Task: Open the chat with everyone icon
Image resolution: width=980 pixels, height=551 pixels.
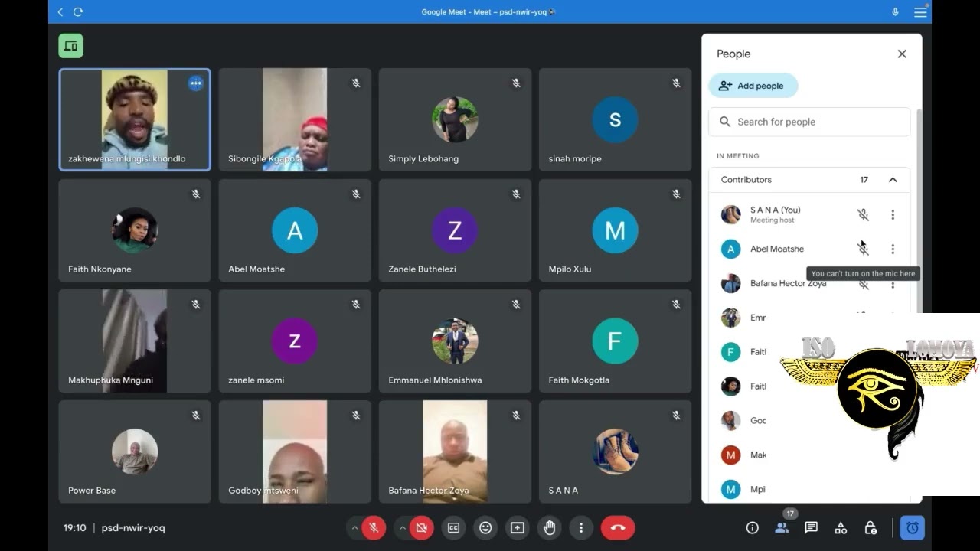Action: tap(811, 527)
